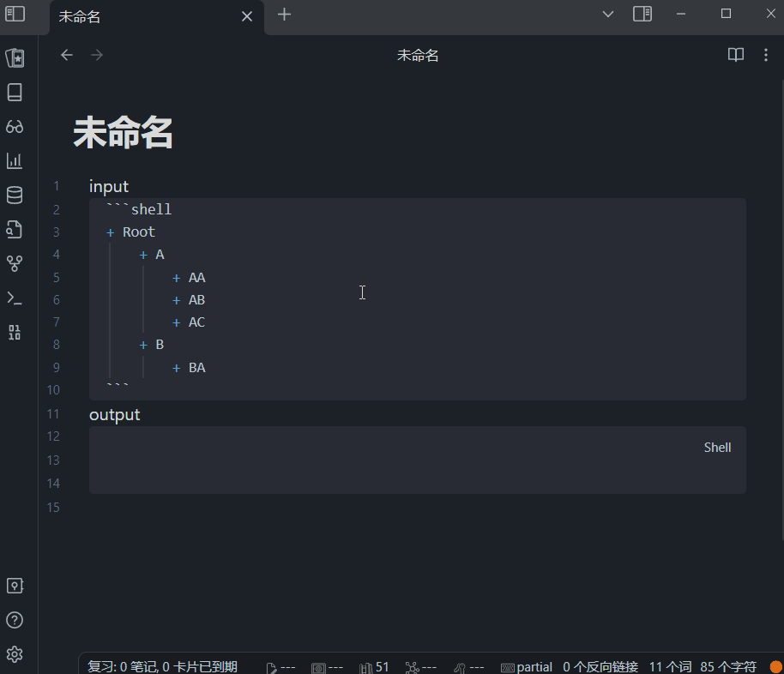This screenshot has width=784, height=674.
Task: Click the 未命名 inline title heading
Action: pyautogui.click(x=123, y=133)
